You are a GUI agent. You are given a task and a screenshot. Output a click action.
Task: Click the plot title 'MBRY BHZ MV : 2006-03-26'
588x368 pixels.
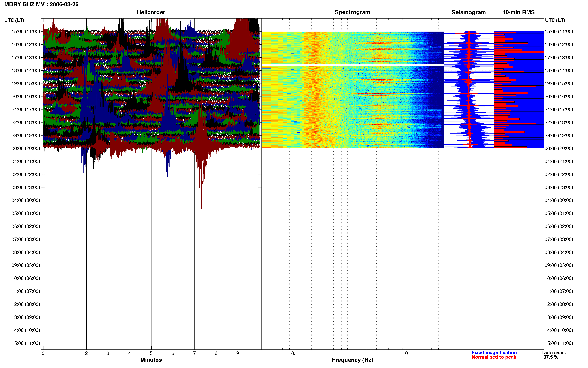(41, 4)
